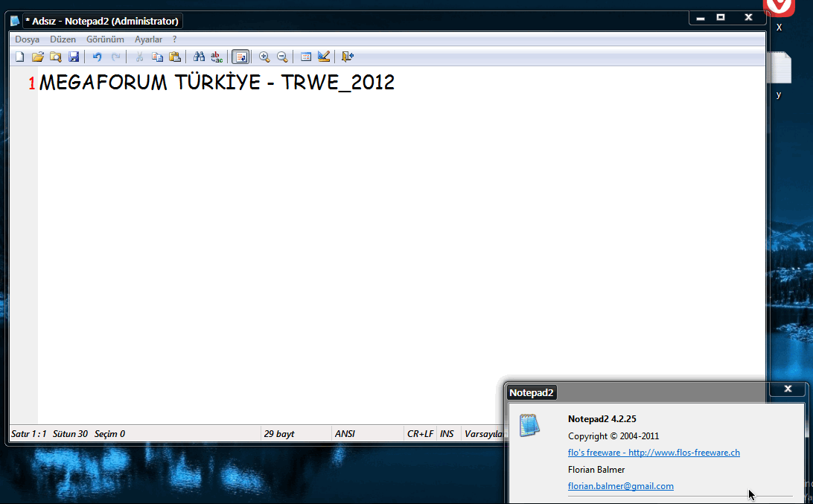Select the syntax scheme icon
The width and height of the screenshot is (813, 504).
pyautogui.click(x=306, y=57)
